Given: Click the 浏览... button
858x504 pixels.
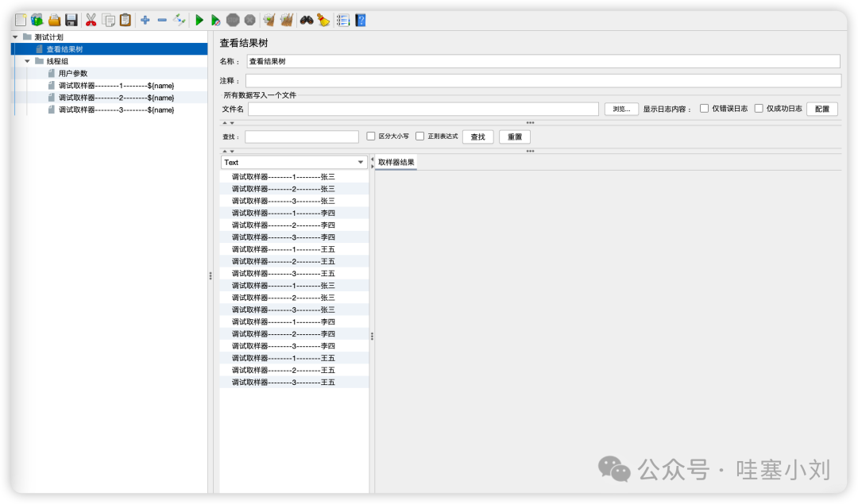Looking at the screenshot, I should tap(621, 109).
